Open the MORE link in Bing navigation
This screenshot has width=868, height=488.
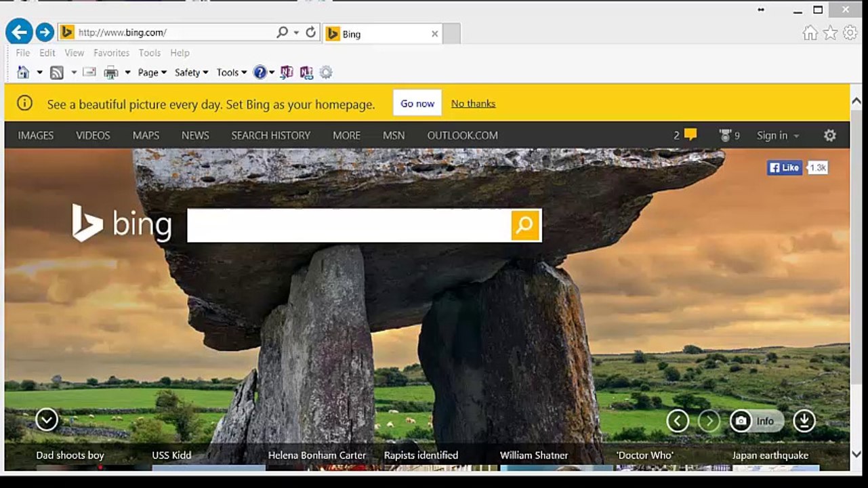click(x=346, y=136)
